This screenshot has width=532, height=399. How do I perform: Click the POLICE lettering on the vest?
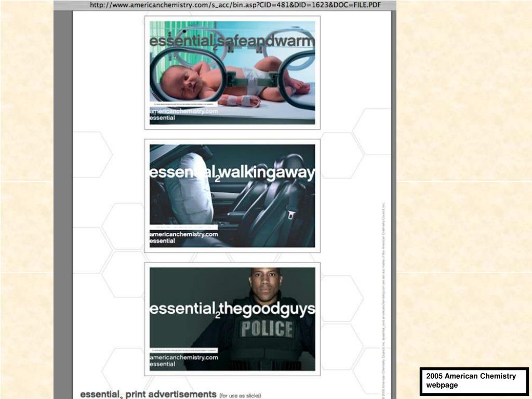pos(267,329)
